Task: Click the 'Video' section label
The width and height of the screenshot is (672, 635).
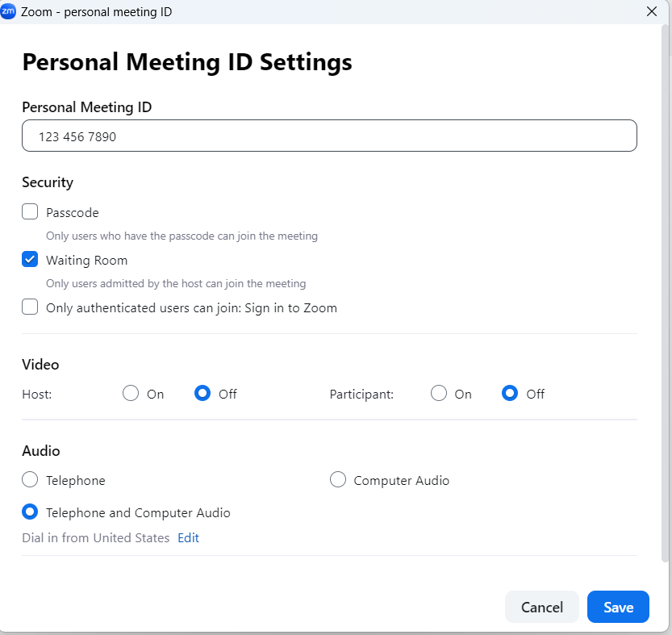Action: point(40,365)
